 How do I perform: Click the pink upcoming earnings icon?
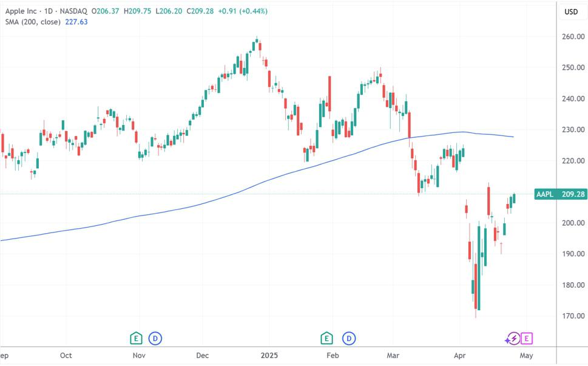[527, 338]
